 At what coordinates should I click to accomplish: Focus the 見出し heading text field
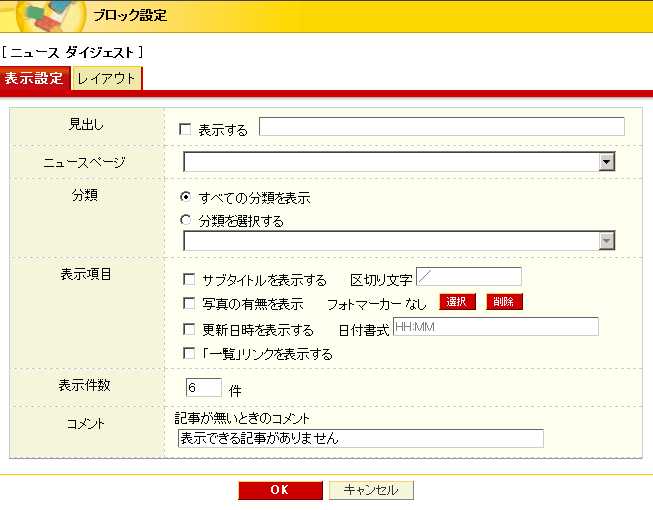(x=441, y=127)
